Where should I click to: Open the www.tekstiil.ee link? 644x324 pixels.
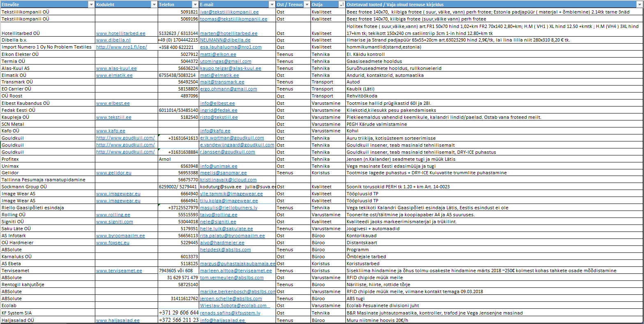point(114,117)
